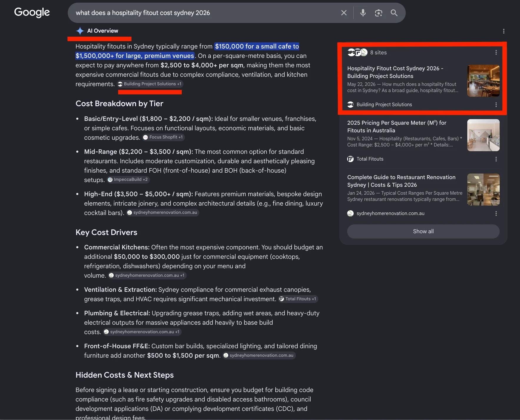Open Focus Shopfit +1 citation chip
520x420 pixels.
click(x=163, y=137)
